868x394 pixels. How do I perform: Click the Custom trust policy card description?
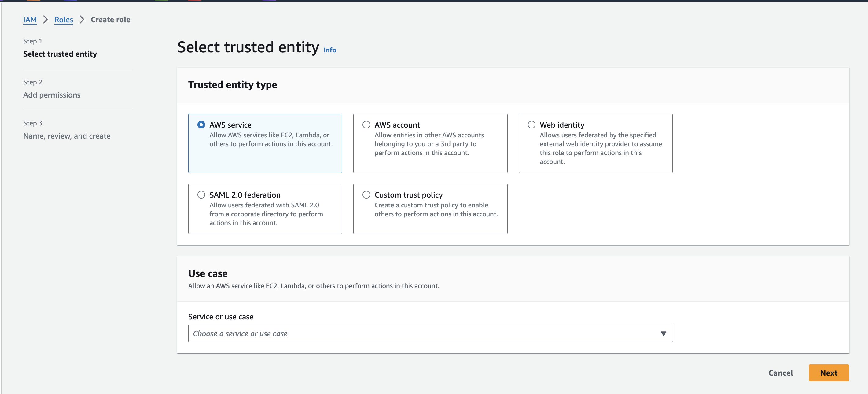click(436, 210)
